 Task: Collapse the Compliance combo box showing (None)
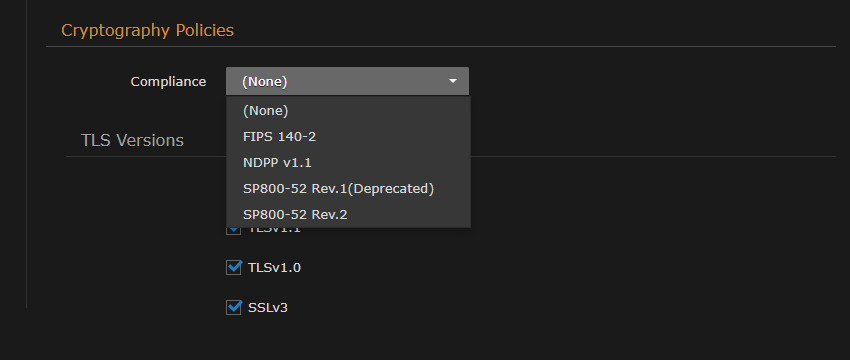(x=347, y=81)
